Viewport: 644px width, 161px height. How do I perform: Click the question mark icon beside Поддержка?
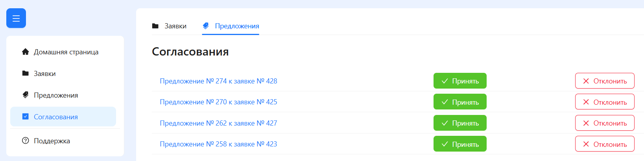[x=26, y=141]
